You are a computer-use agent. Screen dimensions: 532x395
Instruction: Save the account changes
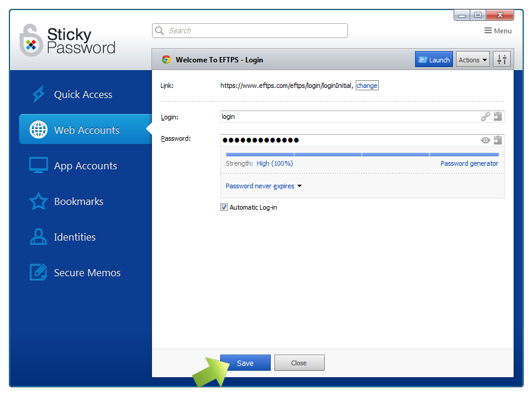coord(245,363)
